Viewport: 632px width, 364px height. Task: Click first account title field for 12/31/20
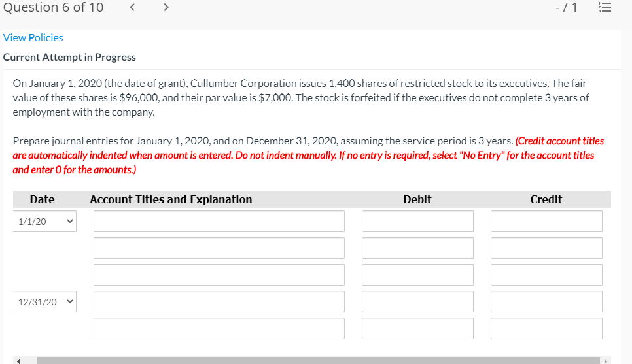pyautogui.click(x=219, y=301)
